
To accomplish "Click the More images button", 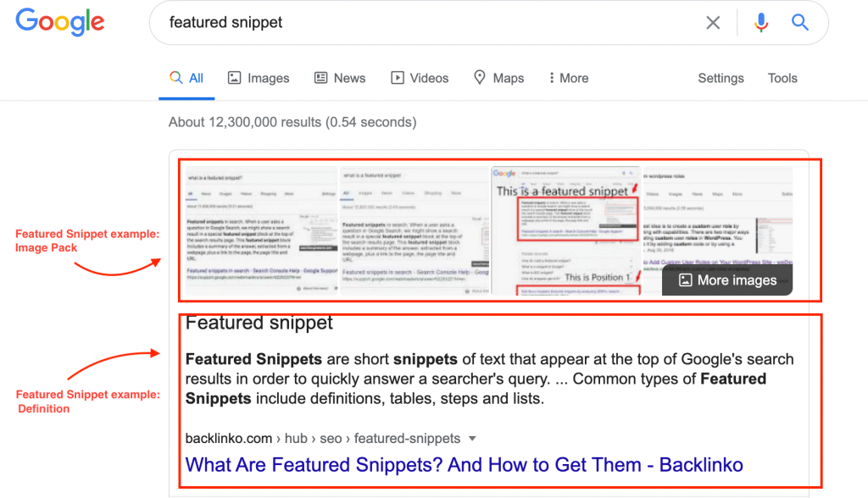I will point(727,280).
